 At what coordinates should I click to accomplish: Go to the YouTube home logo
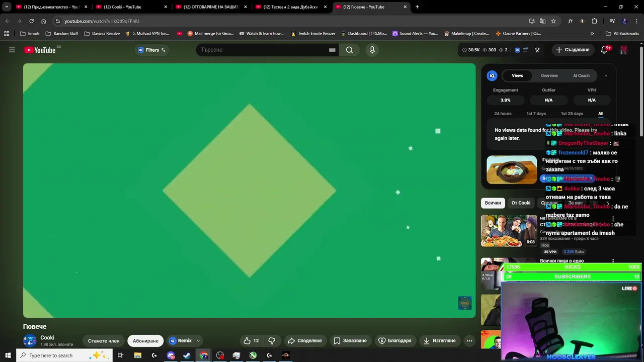point(40,50)
